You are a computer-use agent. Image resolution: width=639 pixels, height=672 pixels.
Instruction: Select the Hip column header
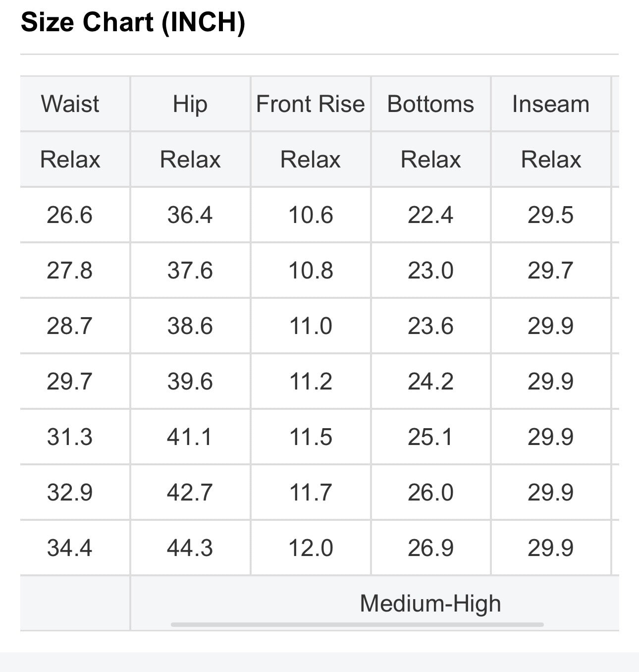pos(190,104)
